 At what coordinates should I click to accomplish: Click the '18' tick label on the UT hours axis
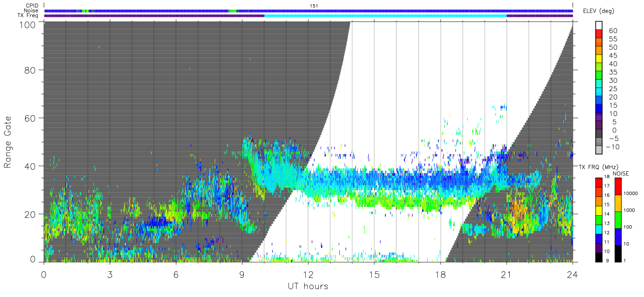click(441, 274)
